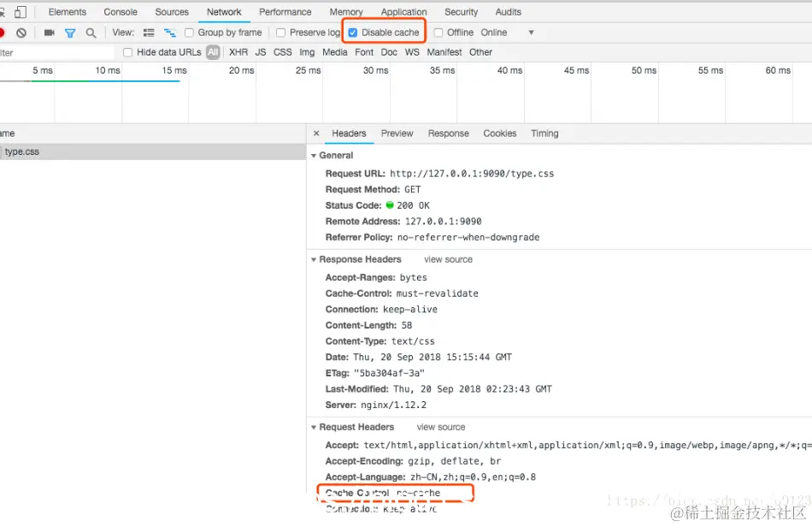Enable Group by frame checkbox
This screenshot has width=812, height=527.
point(189,33)
